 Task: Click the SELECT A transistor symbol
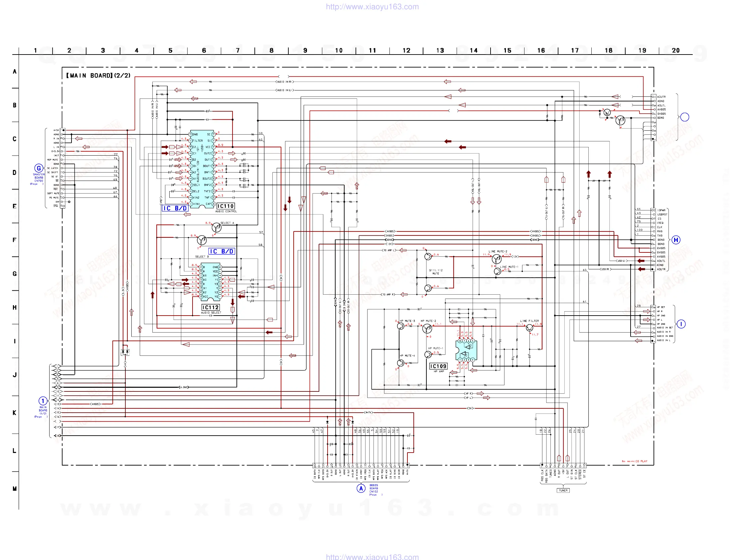pyautogui.click(x=217, y=228)
